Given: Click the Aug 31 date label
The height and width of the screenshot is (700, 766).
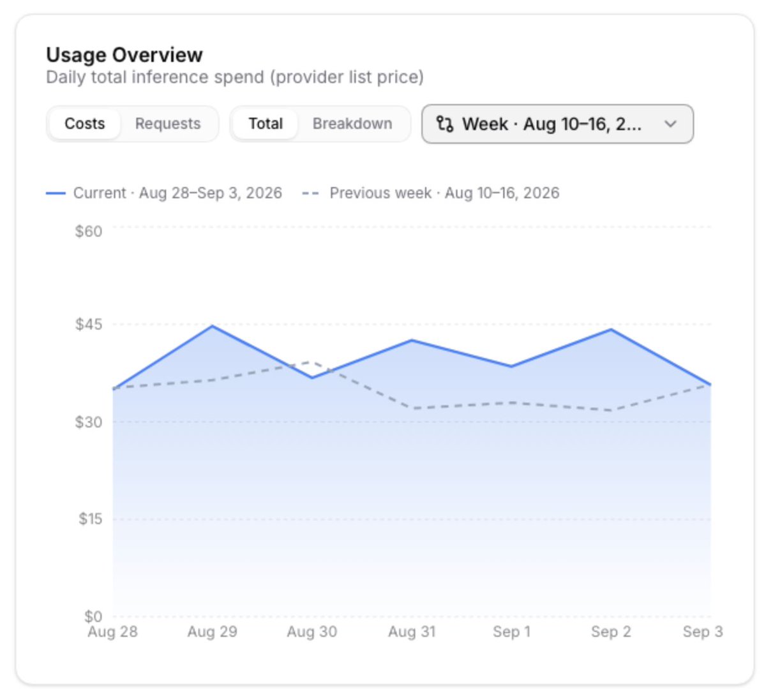Looking at the screenshot, I should tap(412, 632).
